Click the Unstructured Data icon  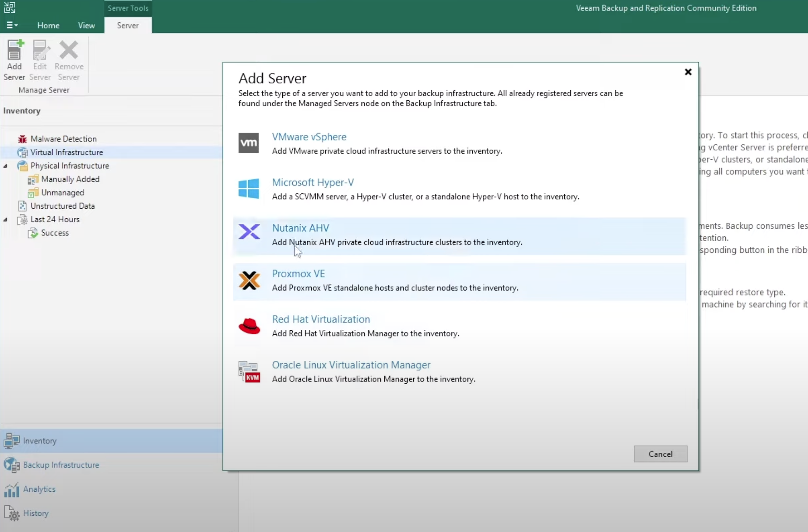22,206
